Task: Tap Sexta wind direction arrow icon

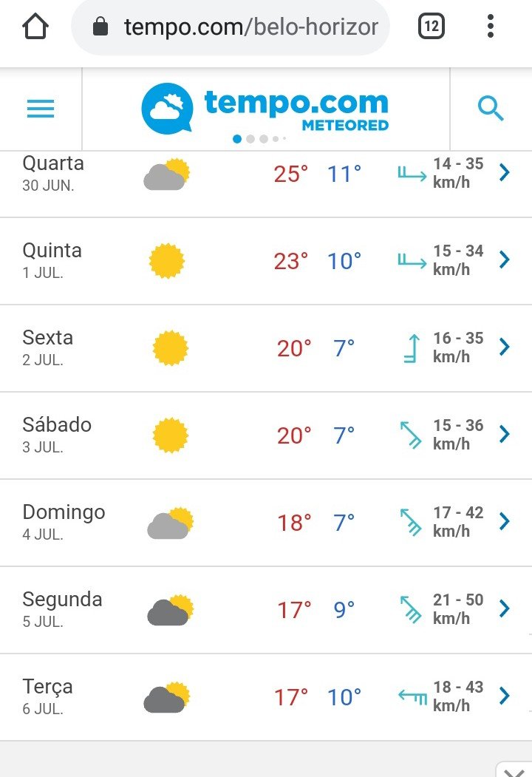Action: pos(412,348)
